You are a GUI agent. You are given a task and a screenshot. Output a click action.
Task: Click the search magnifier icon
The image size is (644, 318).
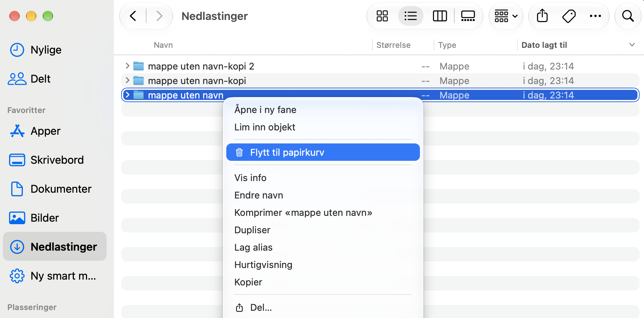coord(628,16)
